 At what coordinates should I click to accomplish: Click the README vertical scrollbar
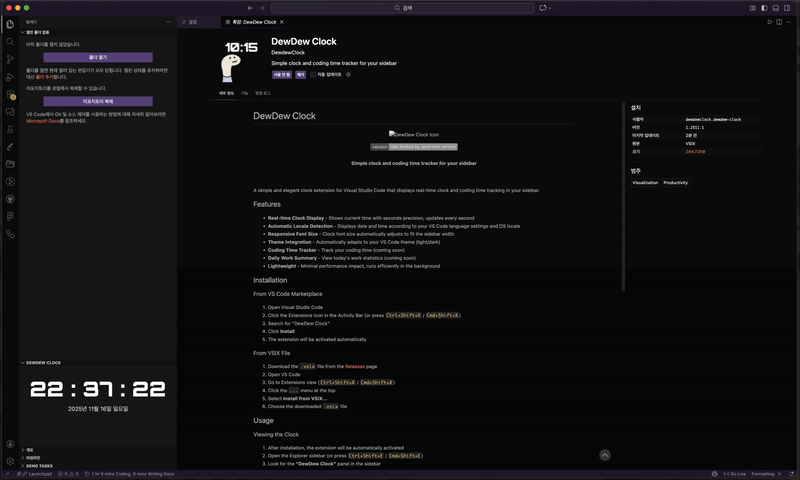click(x=623, y=196)
